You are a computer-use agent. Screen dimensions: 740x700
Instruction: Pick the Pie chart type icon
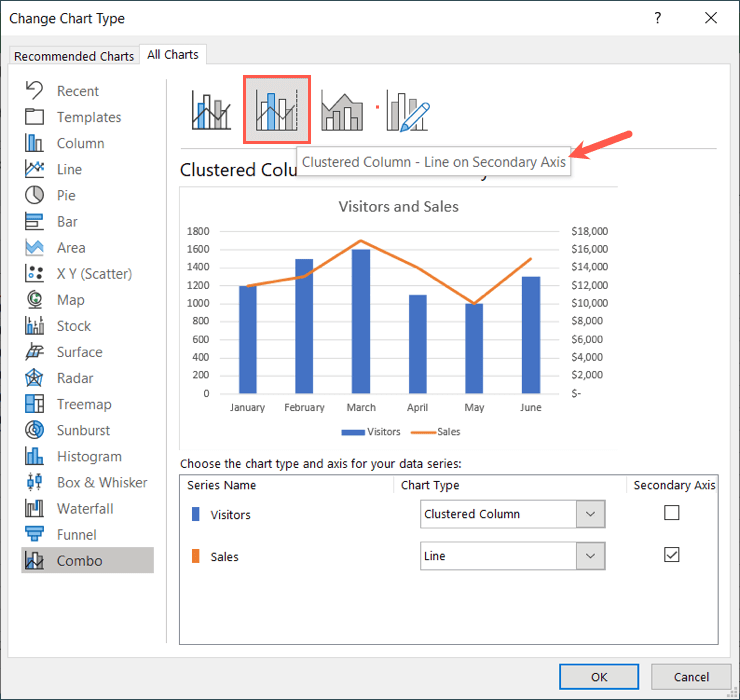pyautogui.click(x=34, y=195)
